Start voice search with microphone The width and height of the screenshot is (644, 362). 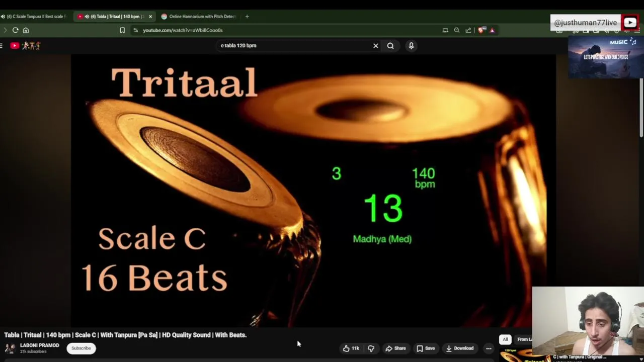tap(411, 46)
